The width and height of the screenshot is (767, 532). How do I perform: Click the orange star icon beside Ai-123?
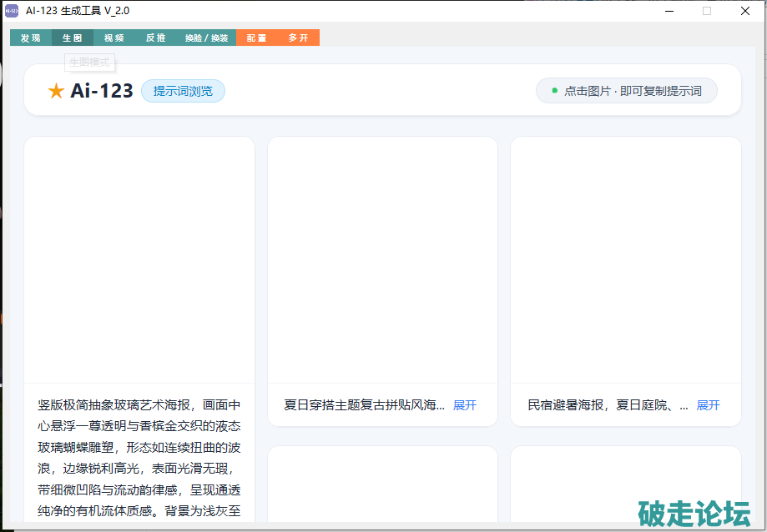[56, 91]
